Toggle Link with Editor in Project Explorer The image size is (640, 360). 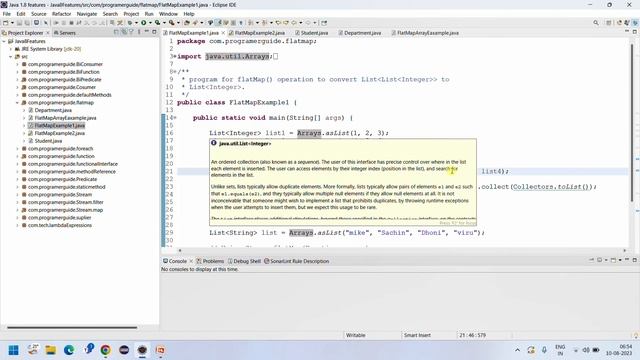pos(124,32)
